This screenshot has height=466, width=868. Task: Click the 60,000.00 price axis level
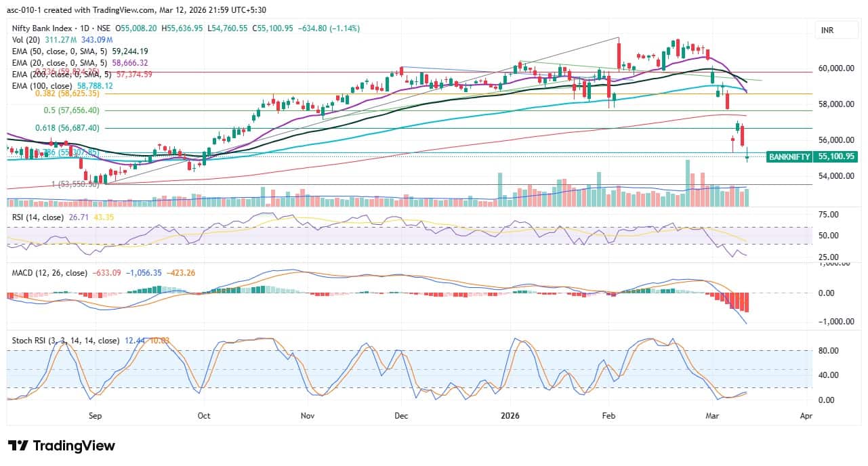tap(836, 68)
